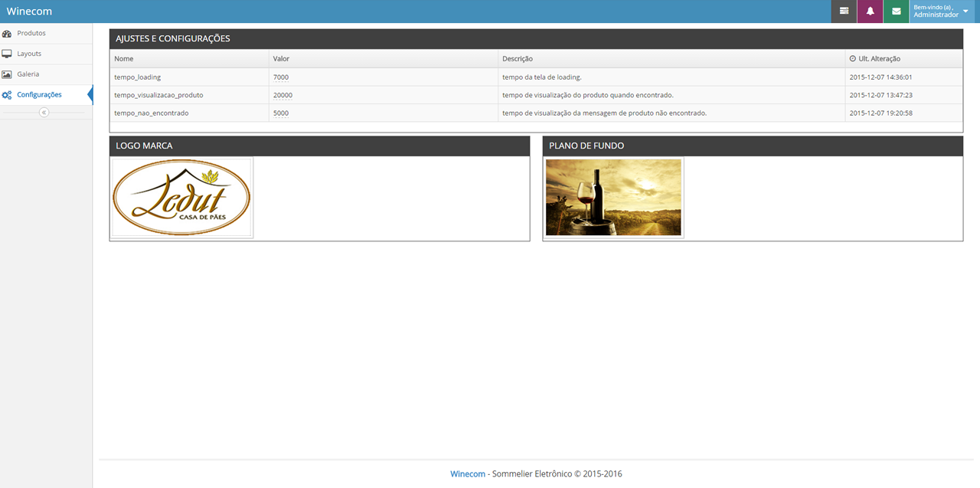Click the Winecom footer link
Screen dimensions: 980x488
point(467,474)
